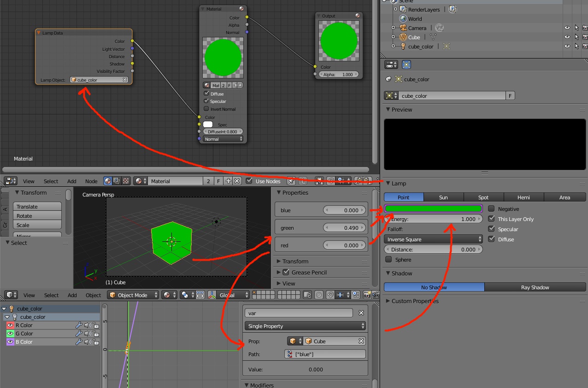Select texture node tree type icon

[126, 181]
